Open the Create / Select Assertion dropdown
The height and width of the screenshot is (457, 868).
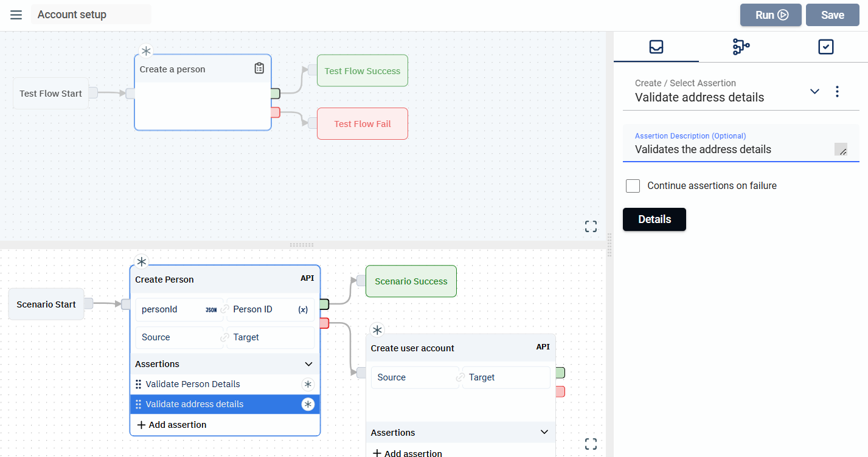coord(814,91)
